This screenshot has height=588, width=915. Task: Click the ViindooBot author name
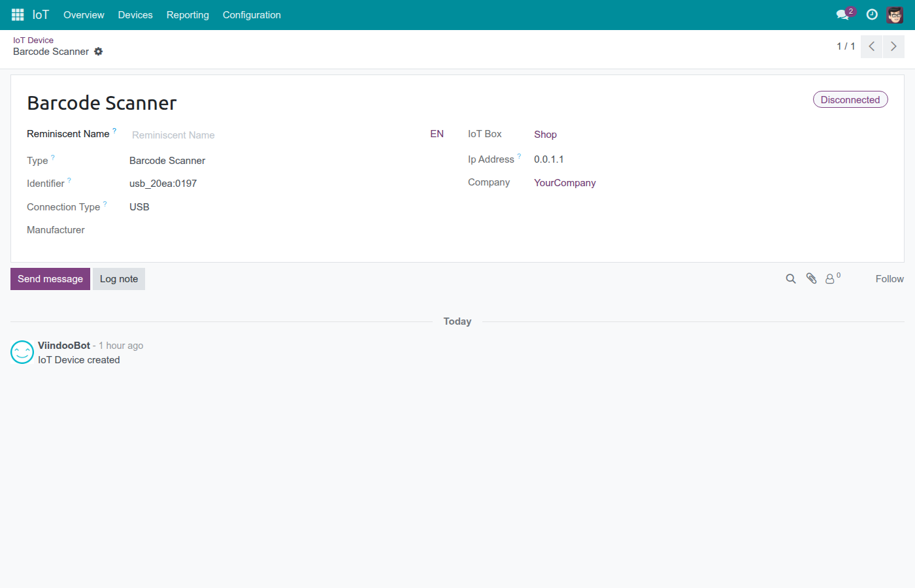pyautogui.click(x=64, y=346)
